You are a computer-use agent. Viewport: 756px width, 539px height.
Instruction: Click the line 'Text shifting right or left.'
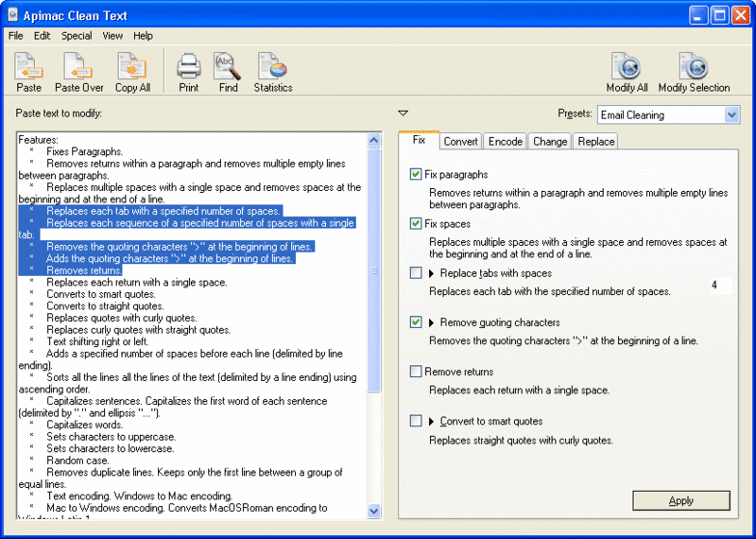(97, 341)
